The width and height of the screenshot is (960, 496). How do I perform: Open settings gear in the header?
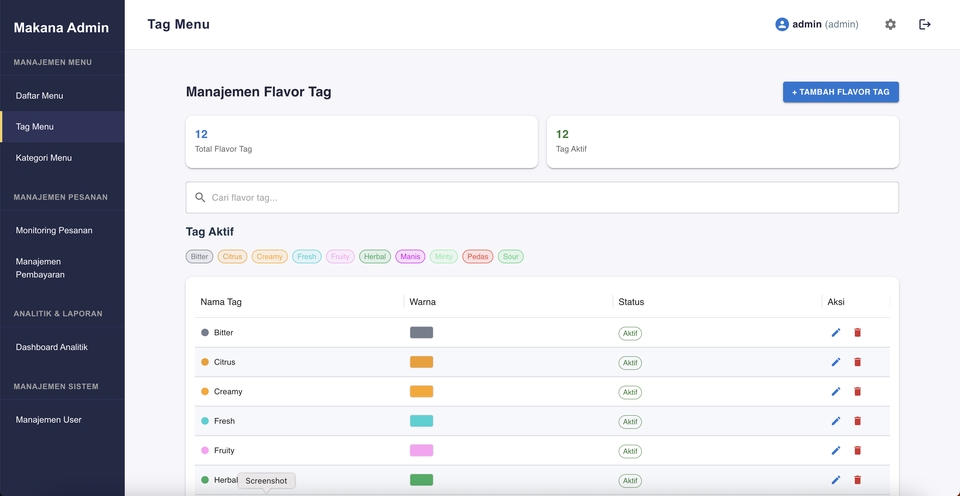click(890, 24)
